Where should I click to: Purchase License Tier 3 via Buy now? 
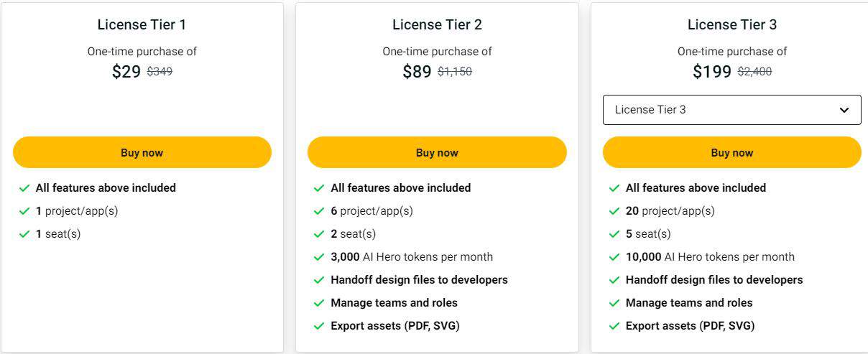732,152
